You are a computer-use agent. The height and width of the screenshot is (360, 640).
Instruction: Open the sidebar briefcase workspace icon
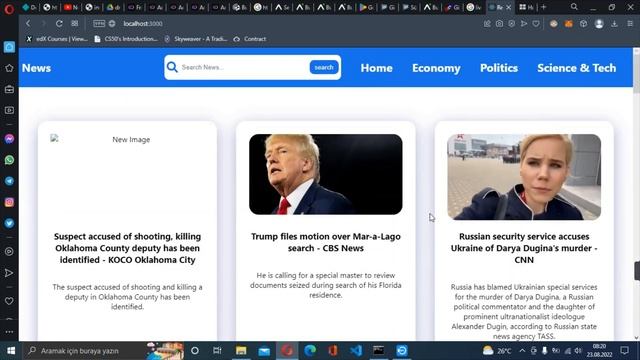[9, 89]
